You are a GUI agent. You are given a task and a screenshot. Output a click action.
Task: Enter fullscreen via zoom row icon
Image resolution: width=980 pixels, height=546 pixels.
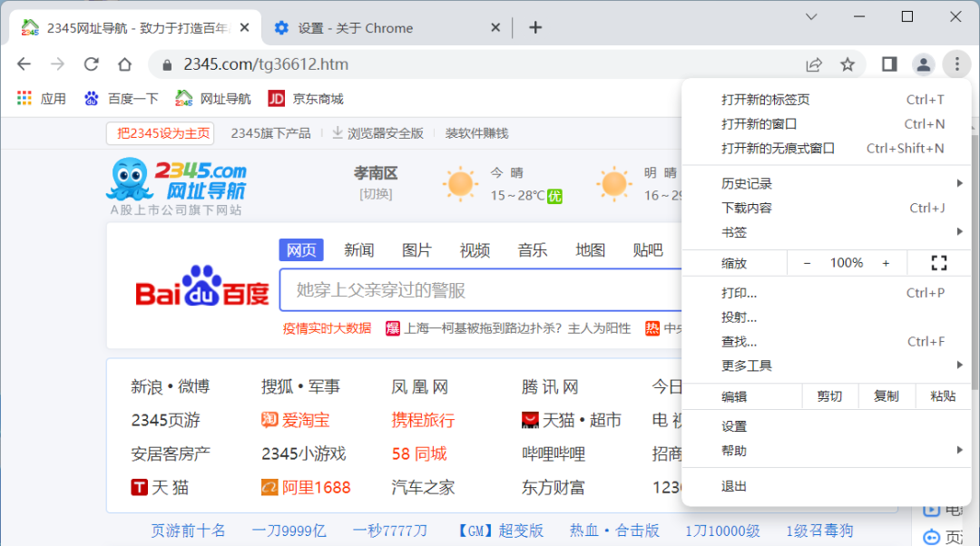coord(939,263)
